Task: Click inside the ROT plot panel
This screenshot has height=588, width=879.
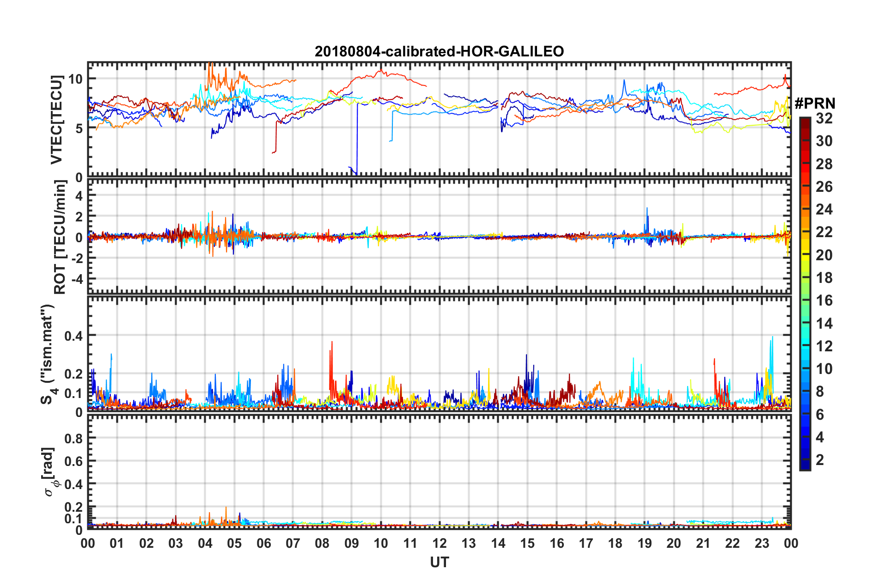Action: click(x=439, y=237)
